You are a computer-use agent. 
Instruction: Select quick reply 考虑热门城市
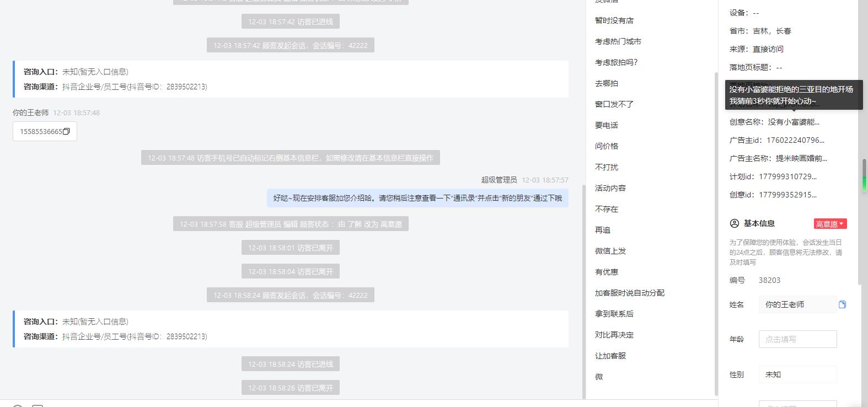[x=618, y=41]
